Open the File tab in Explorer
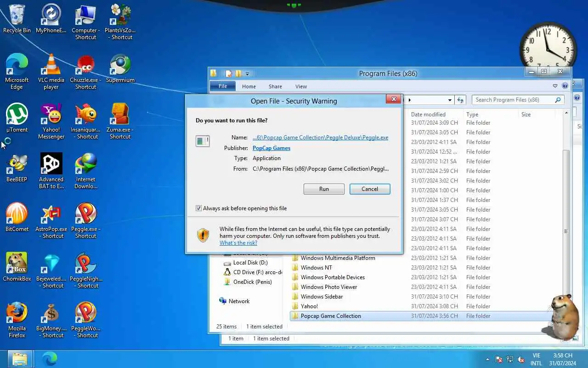This screenshot has width=588, height=368. 223,86
